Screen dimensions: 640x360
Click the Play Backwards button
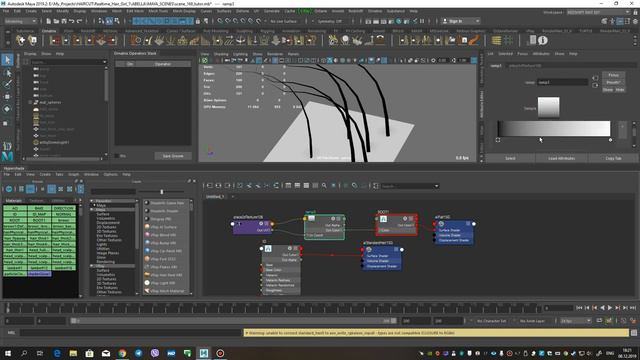602,308
